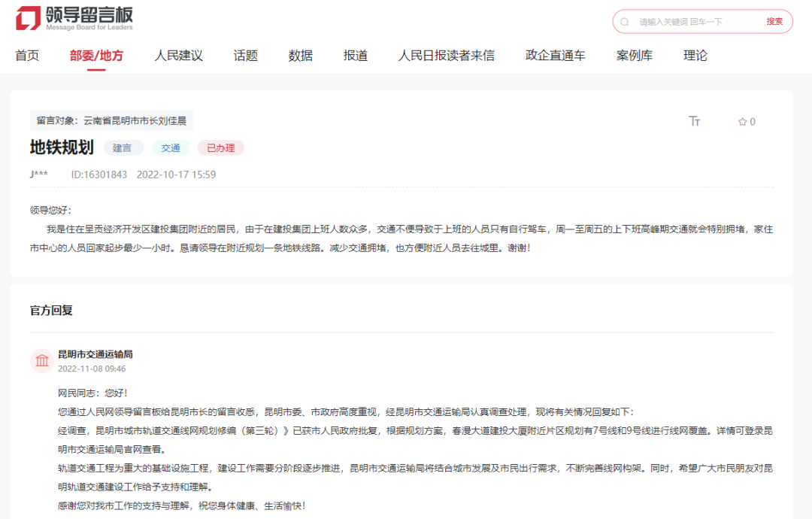Click the red 搜索 search button
This screenshot has height=519, width=812.
click(774, 21)
